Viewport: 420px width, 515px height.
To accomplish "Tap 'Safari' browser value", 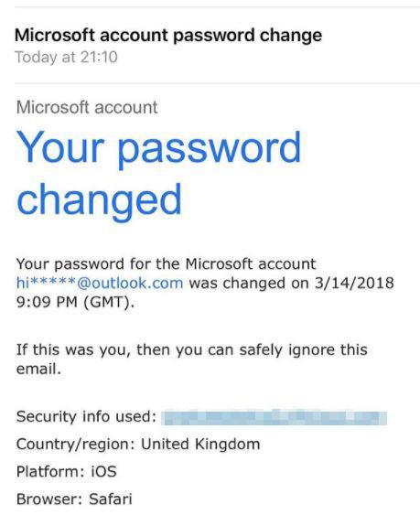I will 111,499.
